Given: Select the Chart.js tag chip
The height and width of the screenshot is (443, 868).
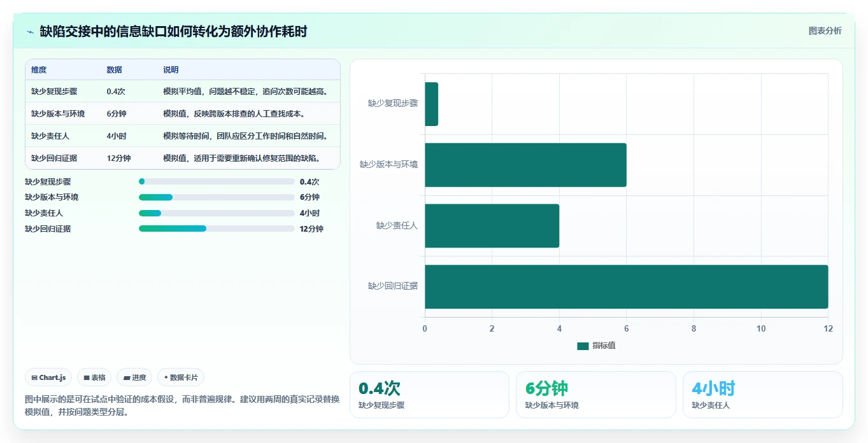Looking at the screenshot, I should coord(49,377).
